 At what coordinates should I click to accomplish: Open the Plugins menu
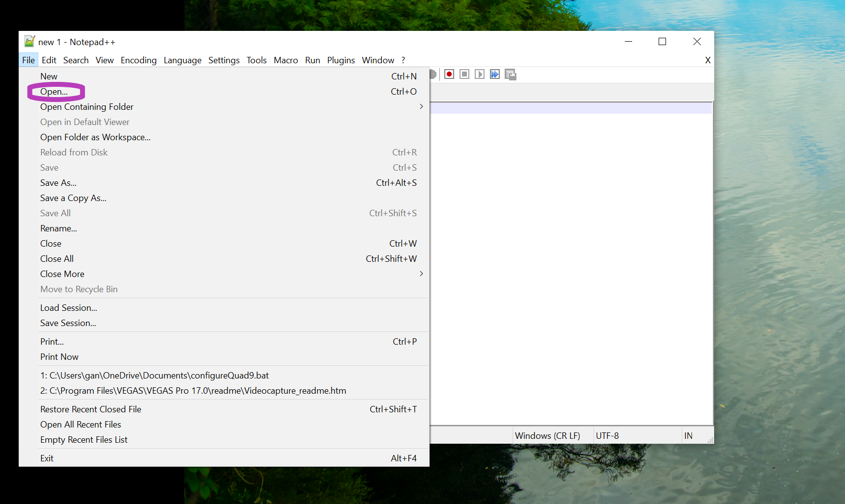pyautogui.click(x=341, y=60)
